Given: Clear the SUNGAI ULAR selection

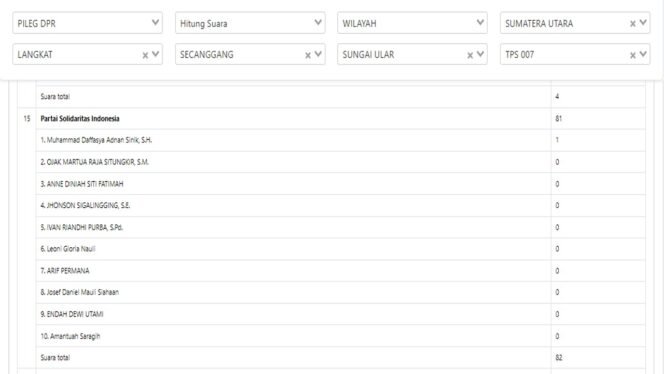Looking at the screenshot, I should click(470, 55).
